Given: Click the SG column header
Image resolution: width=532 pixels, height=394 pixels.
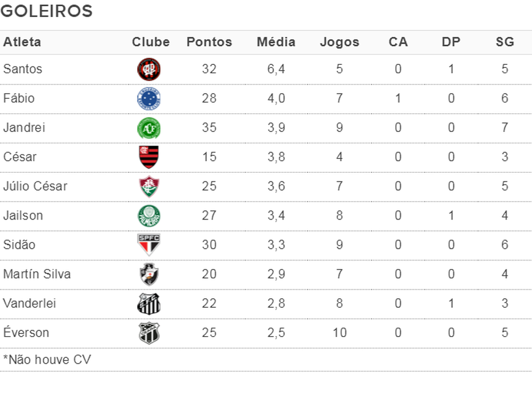Looking at the screenshot, I should click(x=504, y=42).
